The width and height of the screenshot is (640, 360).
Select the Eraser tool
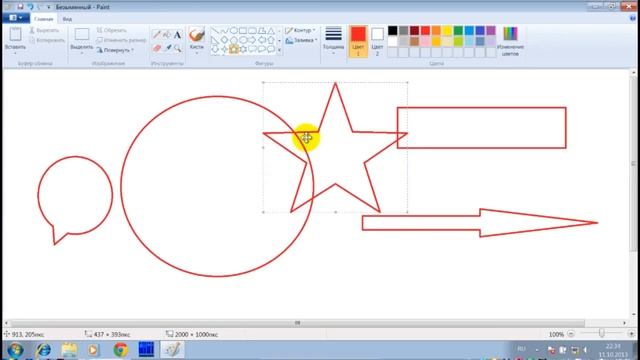pyautogui.click(x=157, y=48)
